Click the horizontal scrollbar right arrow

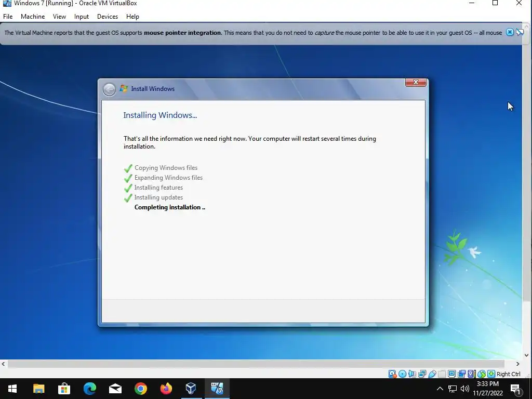tap(518, 364)
